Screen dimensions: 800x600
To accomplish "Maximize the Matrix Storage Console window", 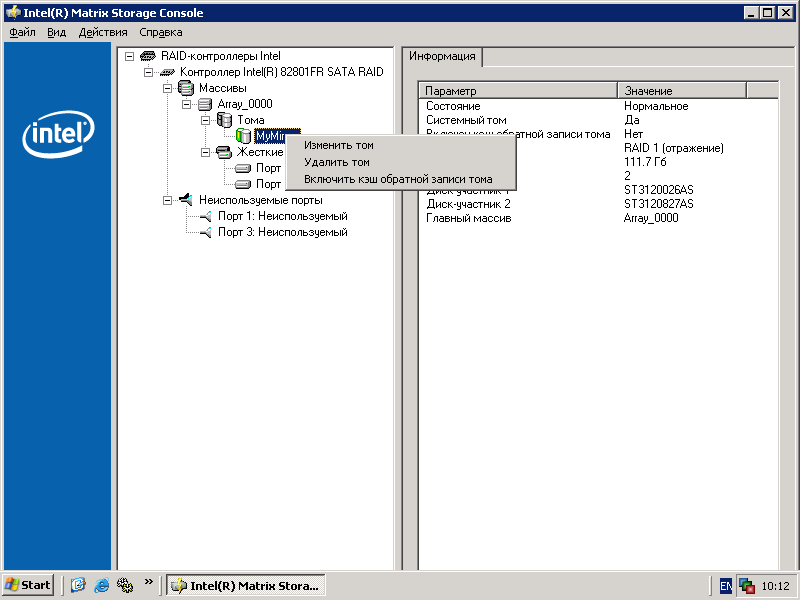I will (x=767, y=13).
